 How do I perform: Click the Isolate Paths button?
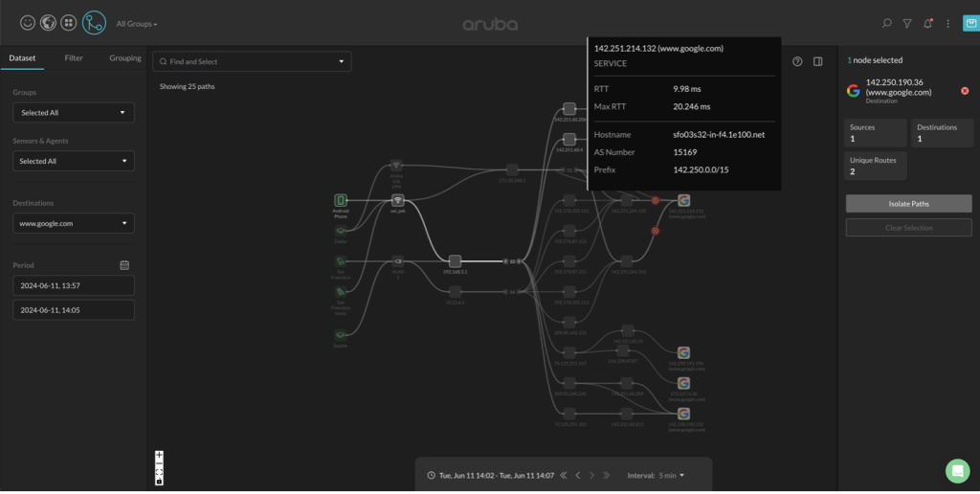pos(908,204)
